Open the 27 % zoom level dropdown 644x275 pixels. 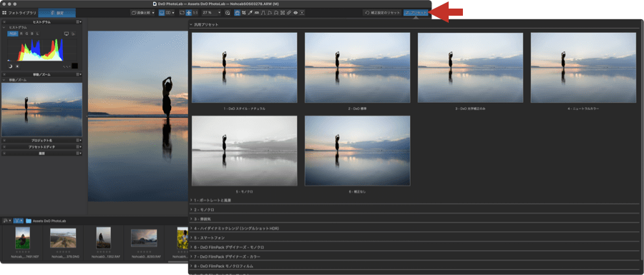[212, 13]
